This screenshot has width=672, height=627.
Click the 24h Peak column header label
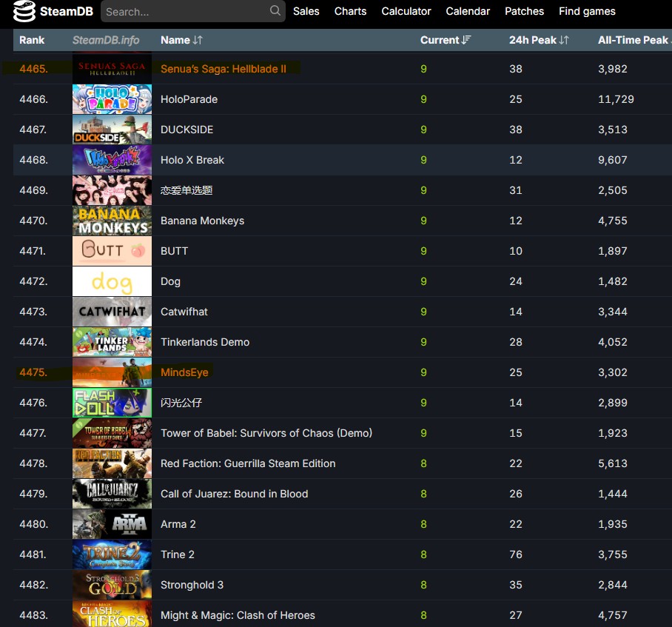click(533, 40)
